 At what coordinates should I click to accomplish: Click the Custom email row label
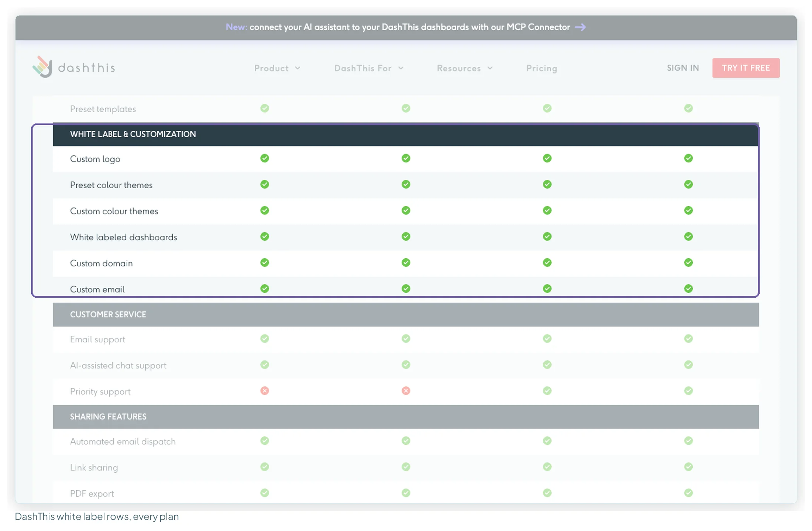tap(97, 289)
